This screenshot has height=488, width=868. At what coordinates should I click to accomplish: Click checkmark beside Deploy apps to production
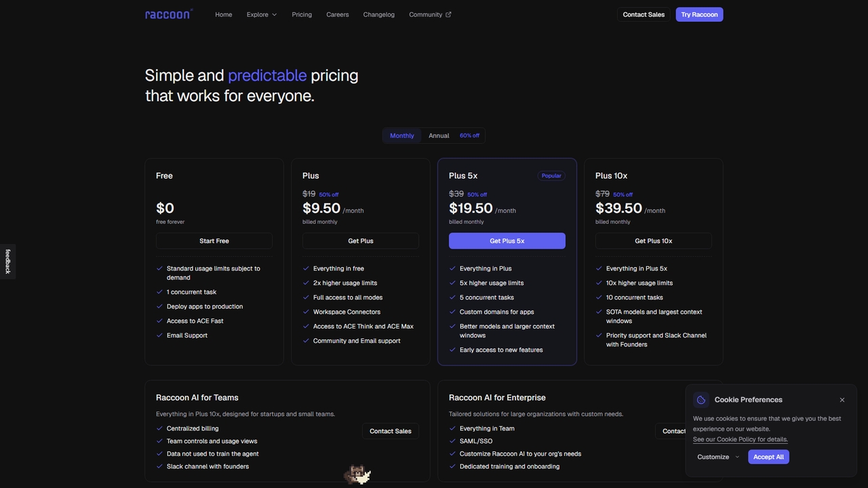pos(159,306)
